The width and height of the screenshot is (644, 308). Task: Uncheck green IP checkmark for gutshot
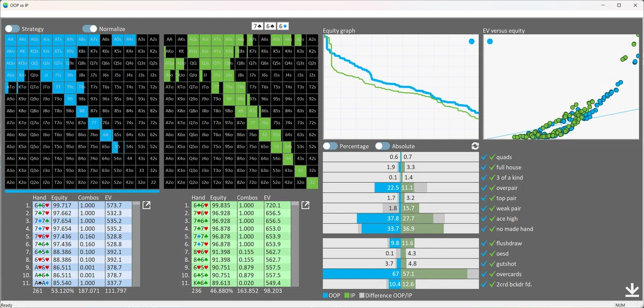[492, 263]
